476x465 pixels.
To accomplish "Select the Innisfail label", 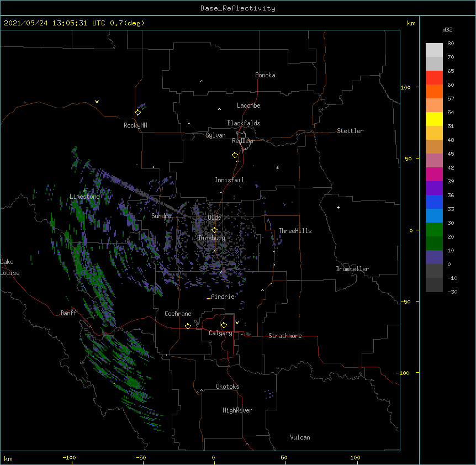I will (x=229, y=180).
